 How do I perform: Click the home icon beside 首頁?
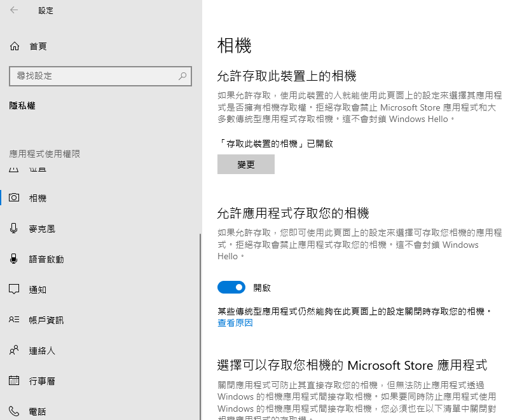pos(15,46)
